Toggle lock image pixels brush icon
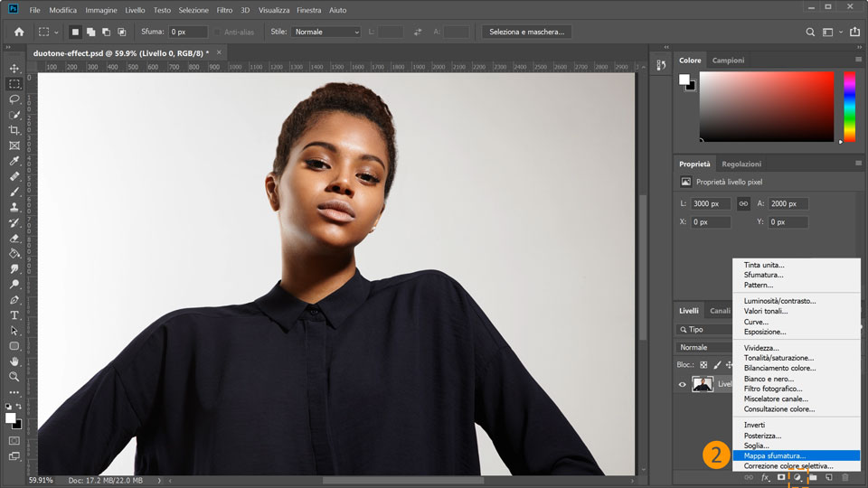868x488 pixels. [717, 365]
